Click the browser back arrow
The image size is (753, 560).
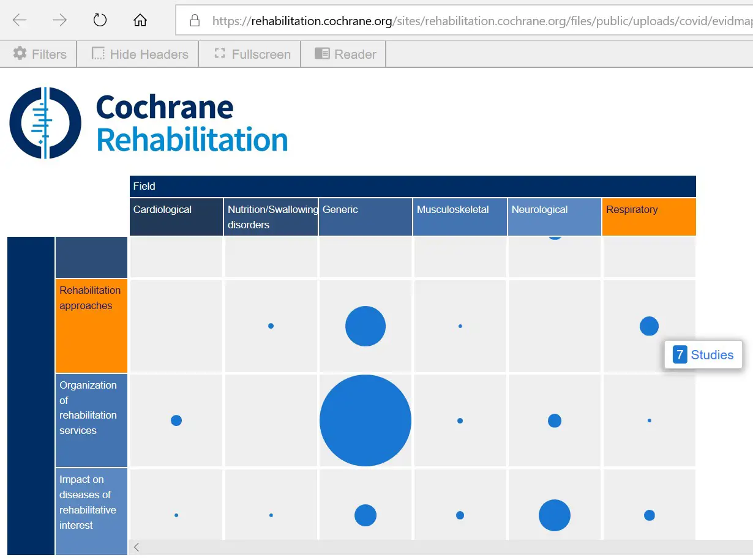click(x=19, y=20)
